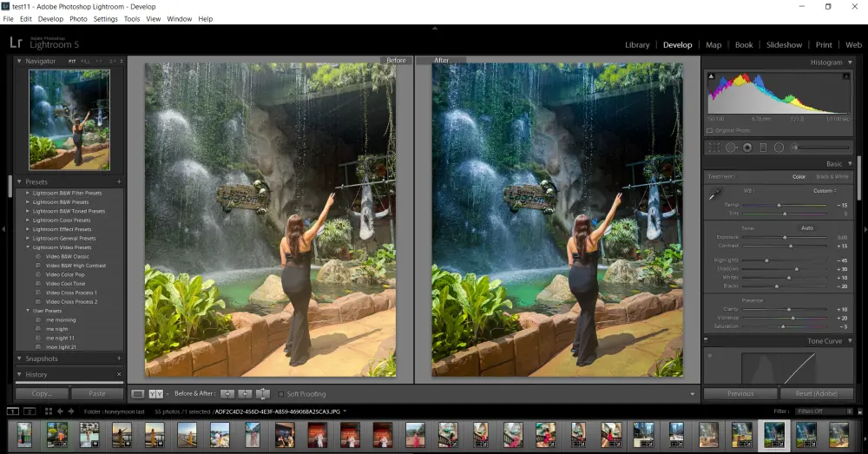This screenshot has width=868, height=454.
Task: Open second window display 2 icon
Action: [x=30, y=411]
